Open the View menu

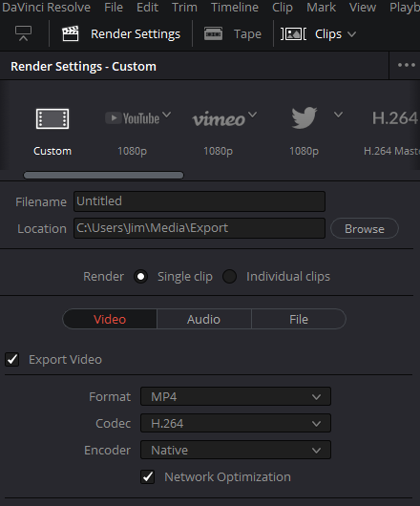[363, 7]
